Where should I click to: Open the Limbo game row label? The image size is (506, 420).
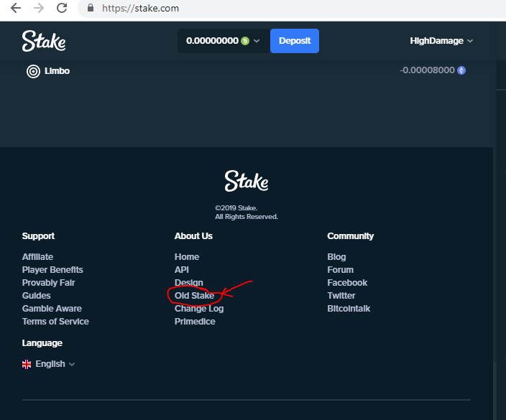[57, 71]
